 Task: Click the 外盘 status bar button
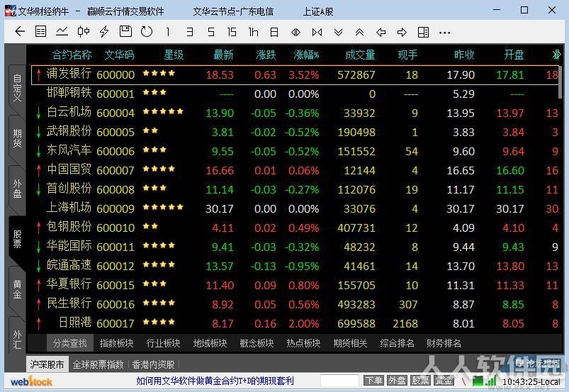pyautogui.click(x=397, y=381)
